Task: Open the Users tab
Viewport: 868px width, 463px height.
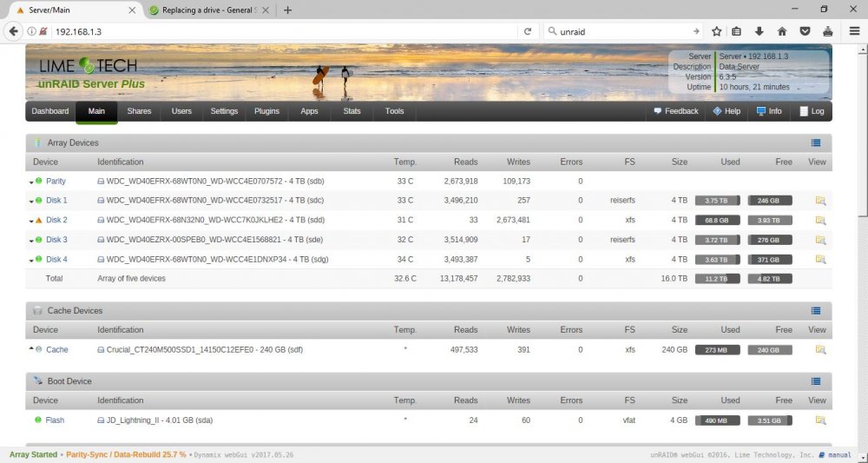Action: tap(181, 111)
